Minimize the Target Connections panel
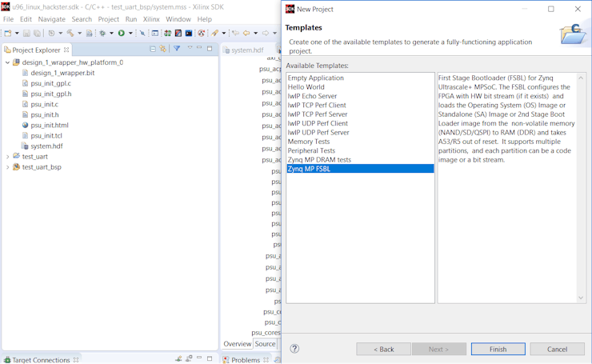Image resolution: width=592 pixels, height=364 pixels. pos(199,358)
